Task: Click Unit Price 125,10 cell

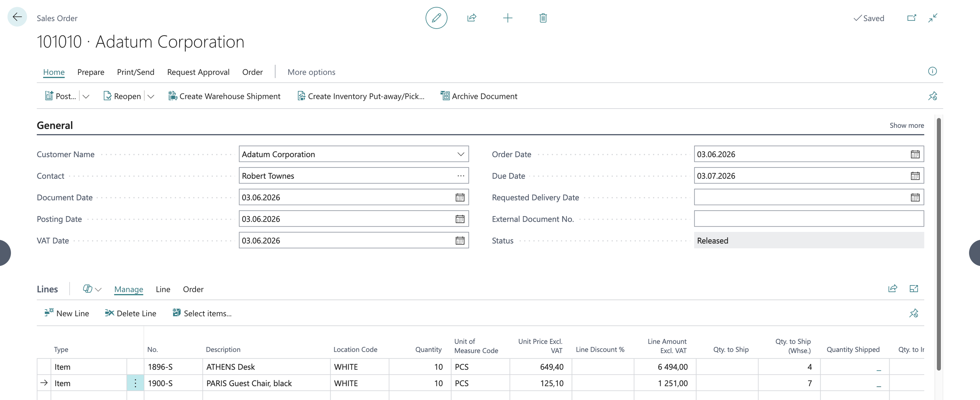Action: coord(541,383)
